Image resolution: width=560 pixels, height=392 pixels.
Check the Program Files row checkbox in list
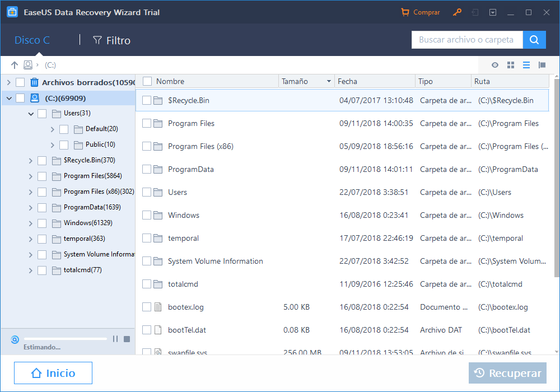point(146,123)
